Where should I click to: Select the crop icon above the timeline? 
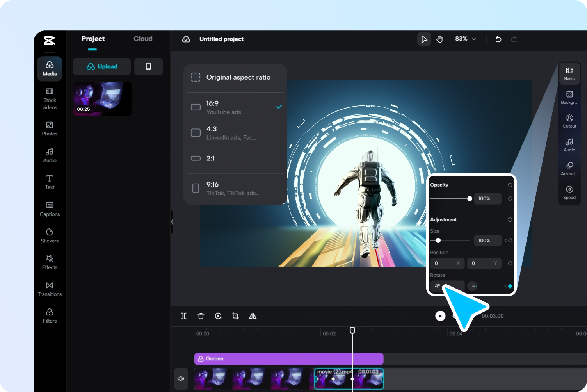[235, 316]
